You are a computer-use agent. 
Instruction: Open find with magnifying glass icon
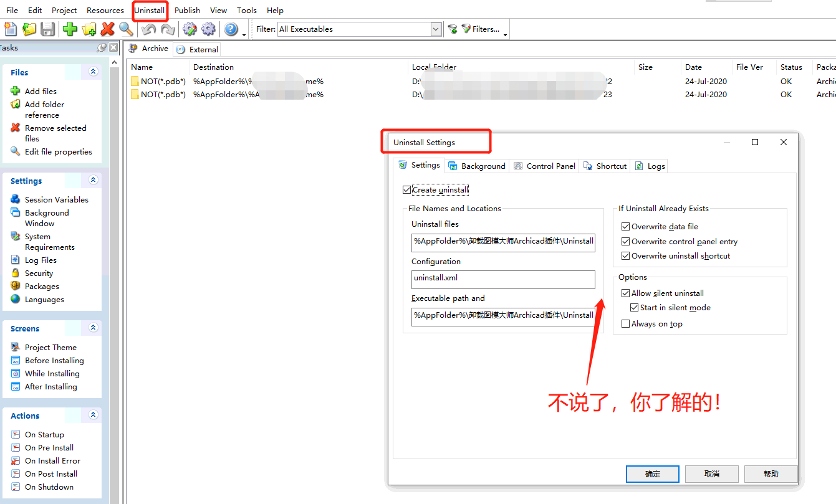(126, 29)
